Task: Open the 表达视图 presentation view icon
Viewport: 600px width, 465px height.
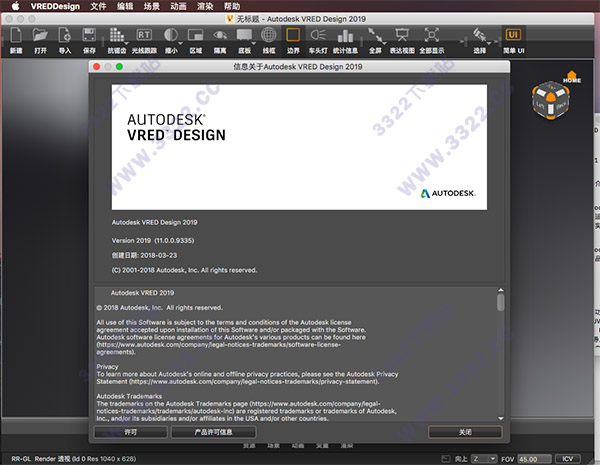Action: (x=402, y=36)
